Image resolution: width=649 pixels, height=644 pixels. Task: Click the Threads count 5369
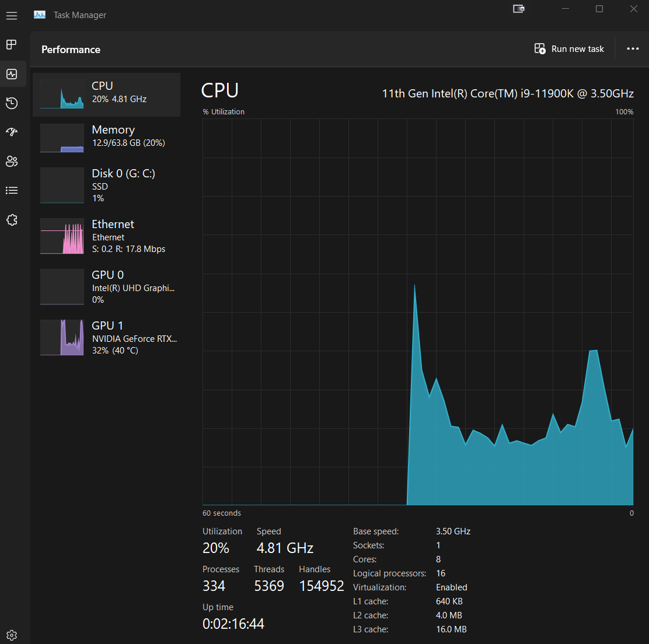click(x=269, y=586)
